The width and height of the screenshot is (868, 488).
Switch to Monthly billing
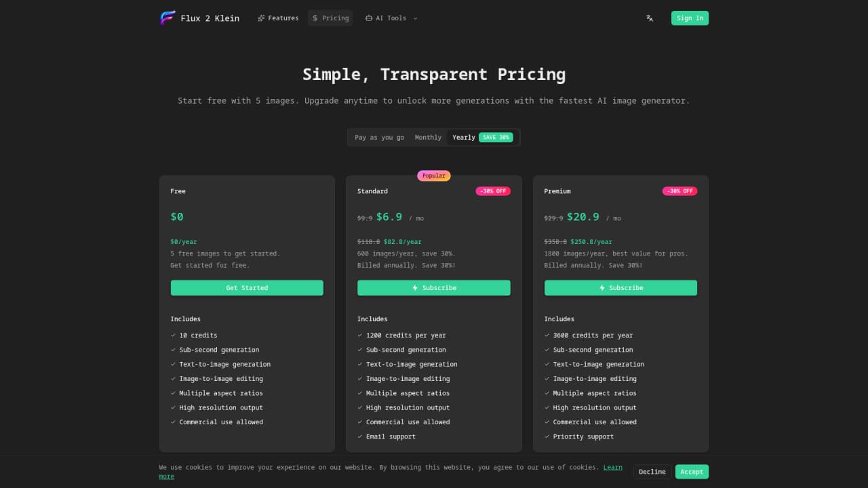(x=428, y=138)
